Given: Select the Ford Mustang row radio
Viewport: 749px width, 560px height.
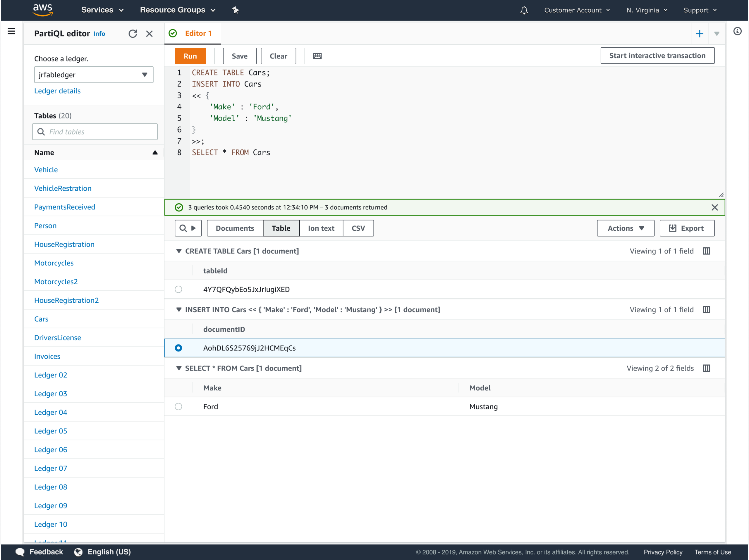Looking at the screenshot, I should (x=178, y=406).
